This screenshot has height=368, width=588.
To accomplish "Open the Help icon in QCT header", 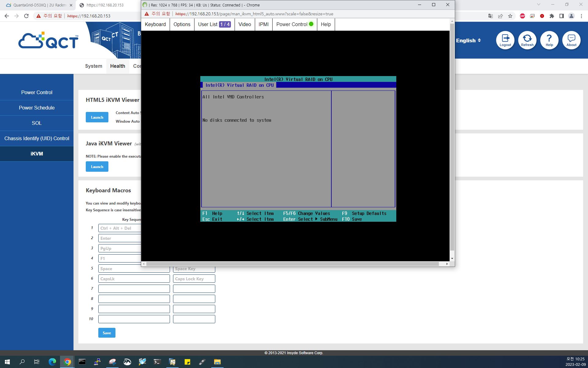I will tap(549, 40).
